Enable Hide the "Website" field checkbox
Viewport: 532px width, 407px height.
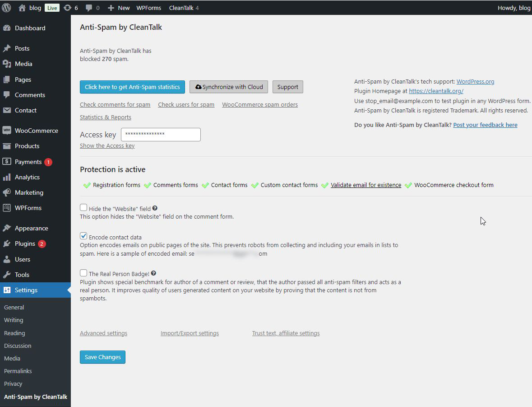pyautogui.click(x=83, y=208)
